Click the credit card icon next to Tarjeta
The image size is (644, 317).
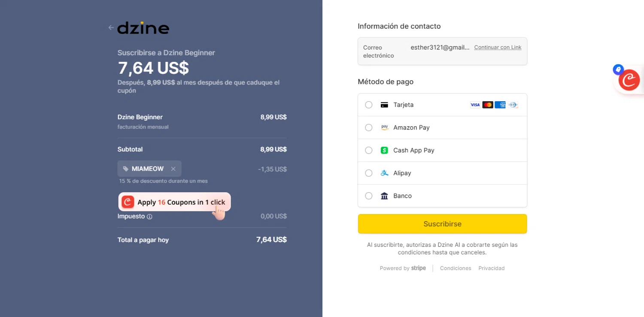(x=385, y=105)
